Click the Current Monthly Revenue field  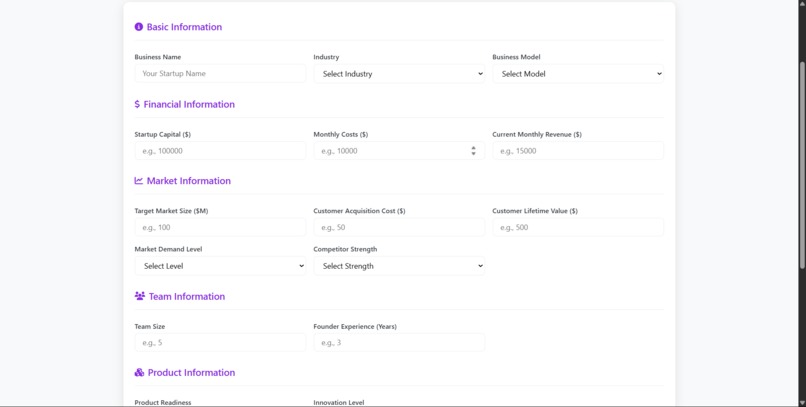[578, 151]
